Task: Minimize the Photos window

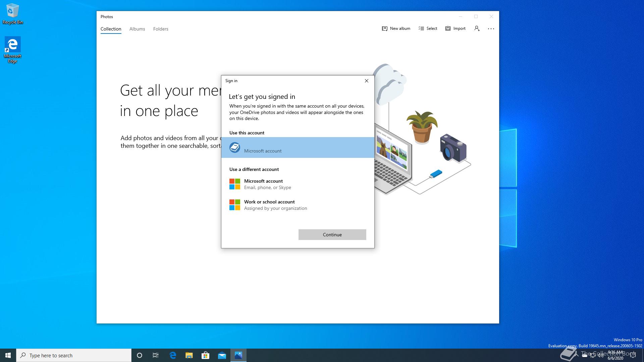Action: click(x=461, y=16)
